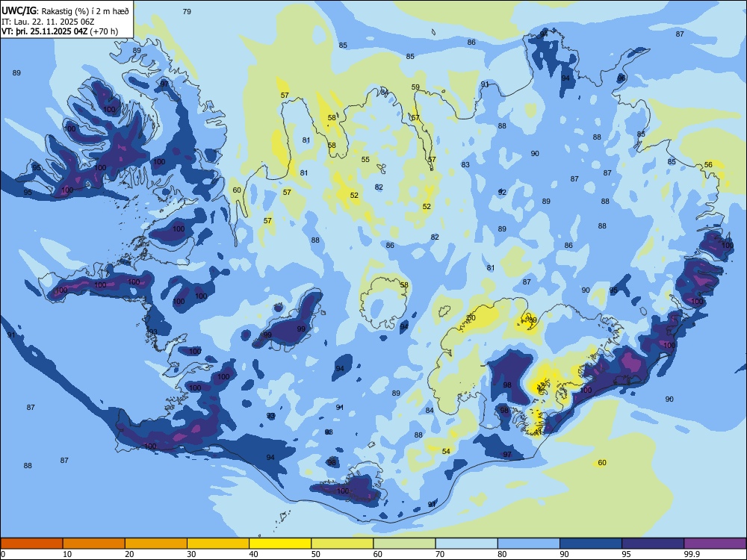This screenshot has width=747, height=560.
Task: Click the legend tick label '0'
Action: click(3, 554)
